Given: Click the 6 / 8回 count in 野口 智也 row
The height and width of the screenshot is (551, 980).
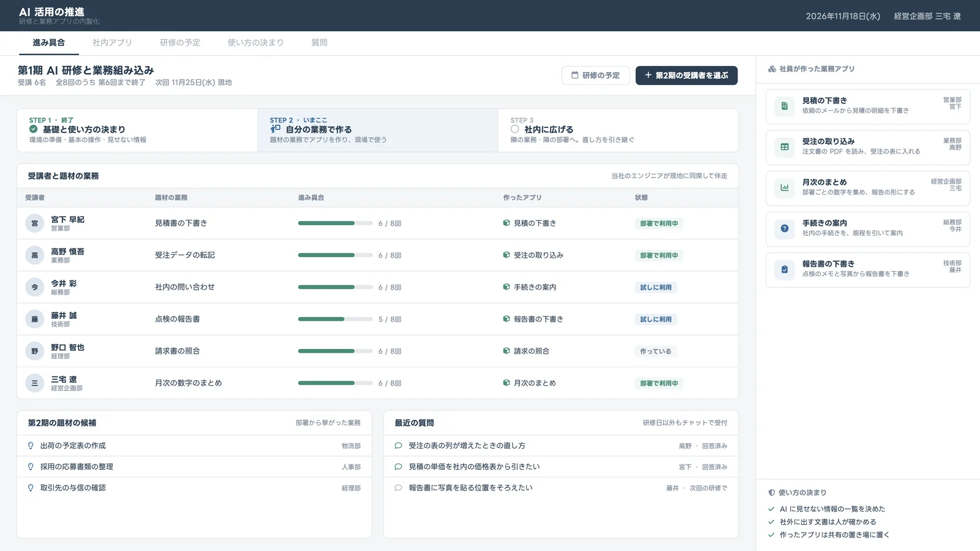Looking at the screenshot, I should [x=390, y=351].
